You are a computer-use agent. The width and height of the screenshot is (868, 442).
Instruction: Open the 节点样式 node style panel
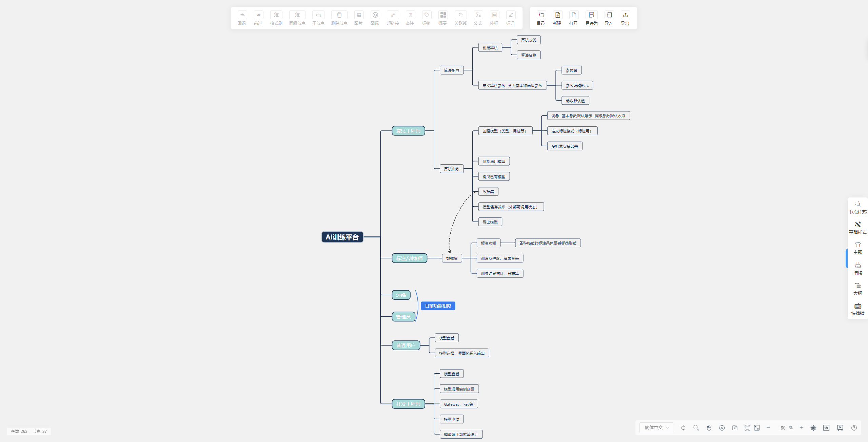[x=857, y=207]
